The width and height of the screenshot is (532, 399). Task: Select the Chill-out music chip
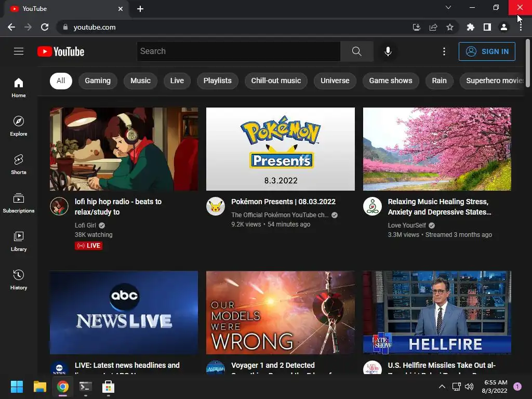pyautogui.click(x=276, y=81)
